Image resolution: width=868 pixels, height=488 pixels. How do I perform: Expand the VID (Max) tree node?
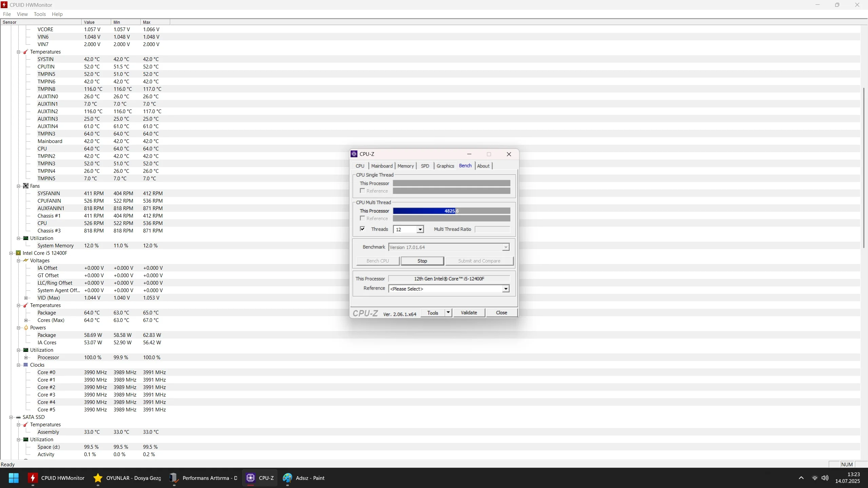click(x=26, y=298)
